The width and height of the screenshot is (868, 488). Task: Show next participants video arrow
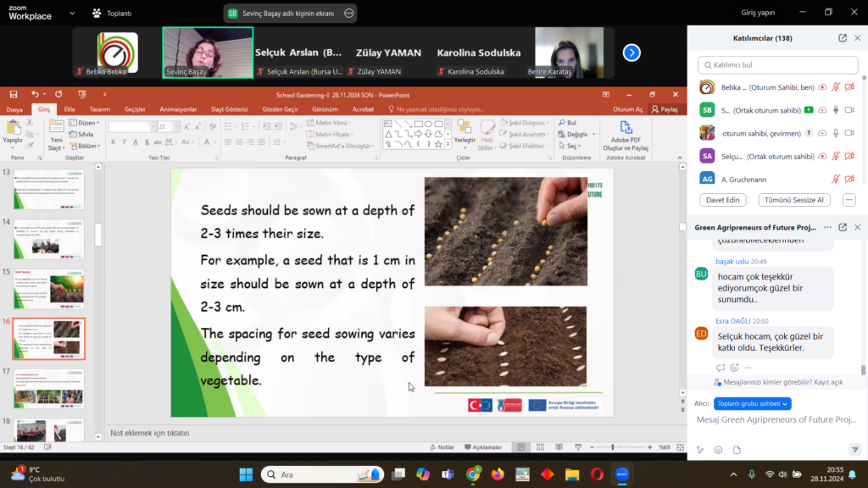pyautogui.click(x=632, y=53)
